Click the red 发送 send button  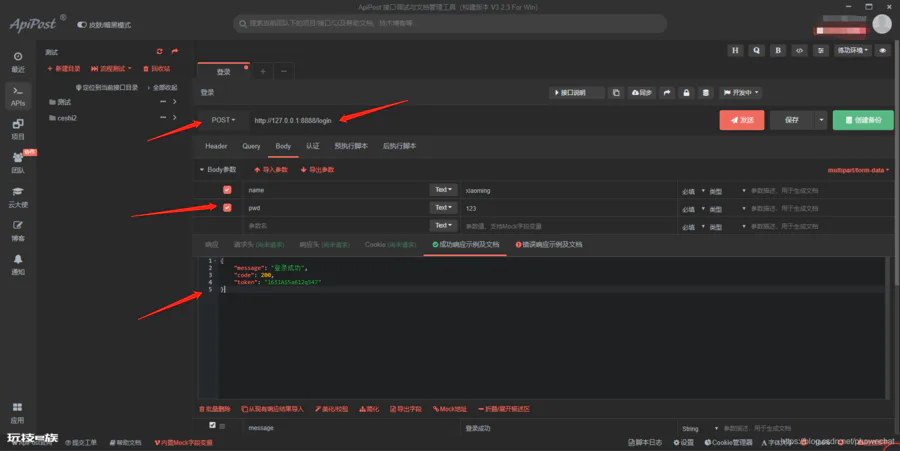point(742,120)
